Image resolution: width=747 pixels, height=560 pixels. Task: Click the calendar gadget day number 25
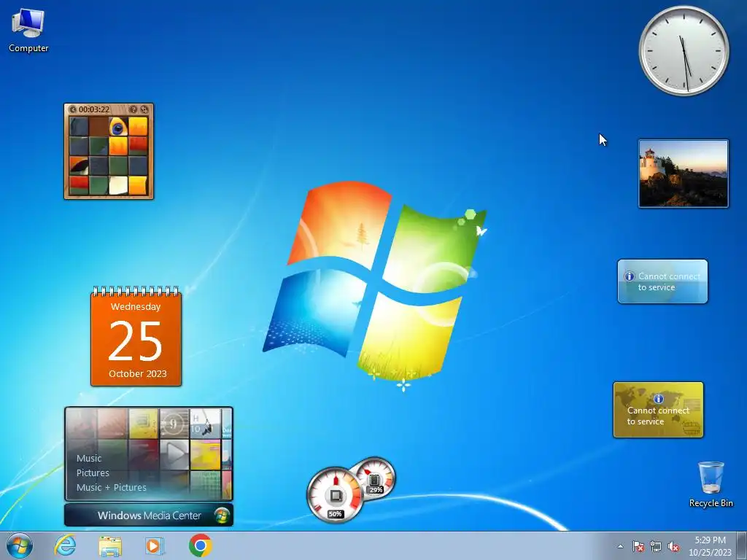136,341
